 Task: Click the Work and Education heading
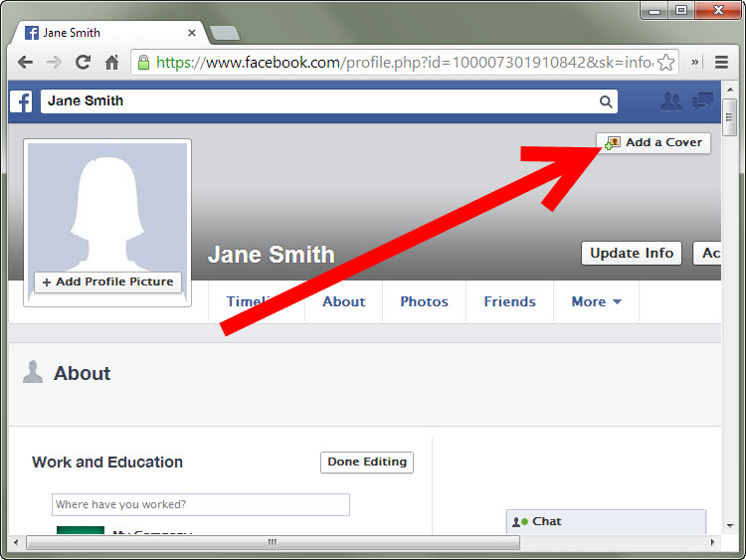[x=107, y=463]
